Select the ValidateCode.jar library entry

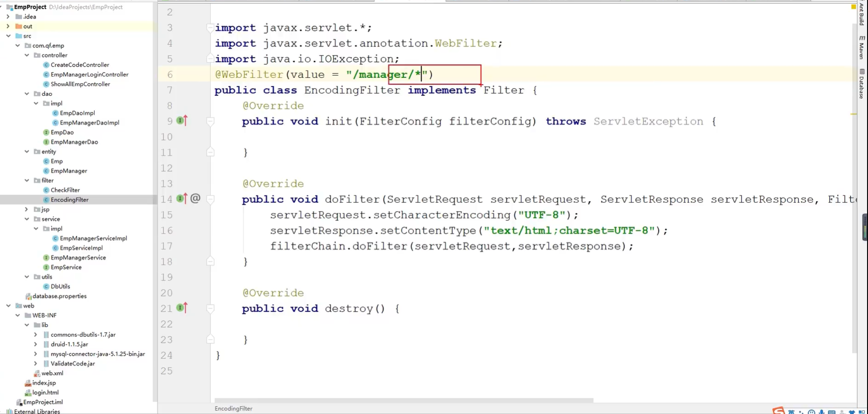72,364
